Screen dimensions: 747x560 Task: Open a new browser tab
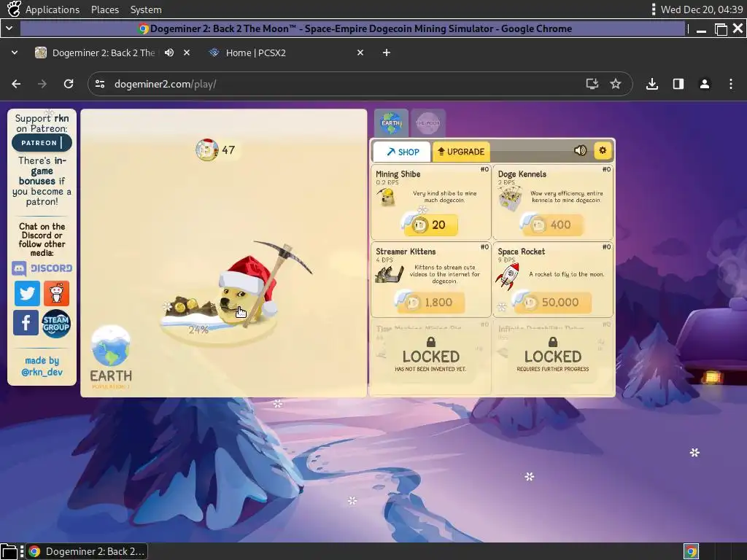coord(387,52)
